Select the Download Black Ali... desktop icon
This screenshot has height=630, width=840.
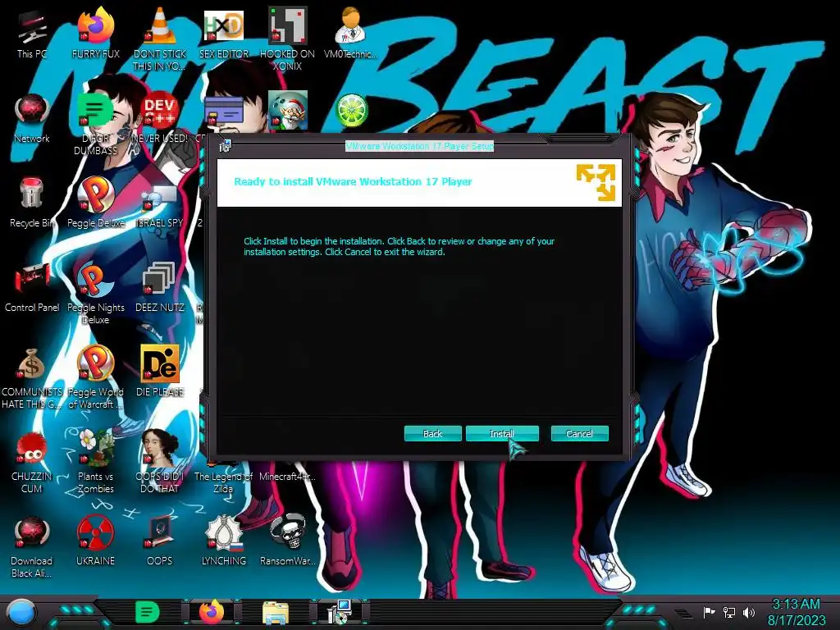pos(32,546)
